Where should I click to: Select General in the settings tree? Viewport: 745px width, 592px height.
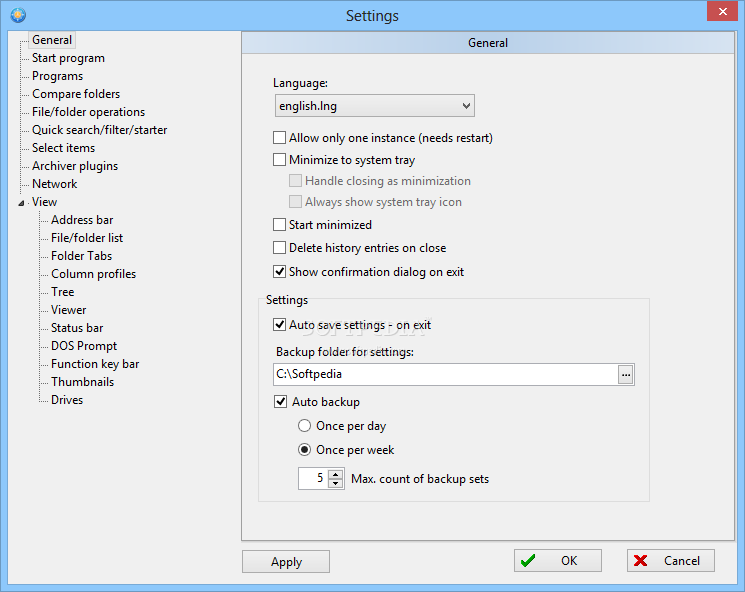(x=52, y=40)
